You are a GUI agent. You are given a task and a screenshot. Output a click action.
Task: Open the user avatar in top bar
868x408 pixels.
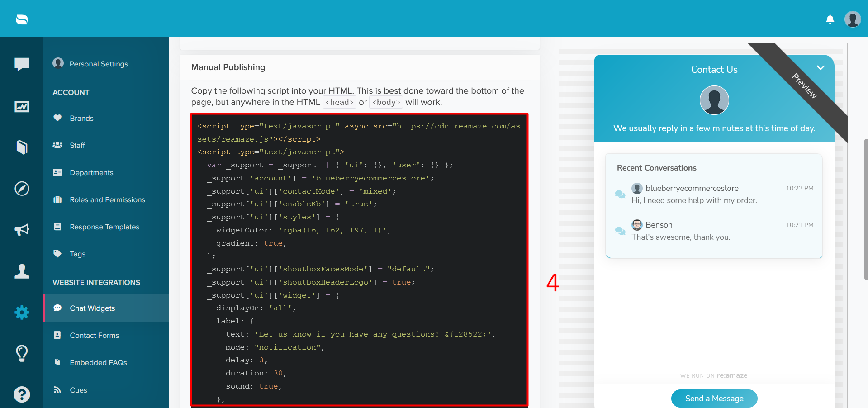click(852, 19)
